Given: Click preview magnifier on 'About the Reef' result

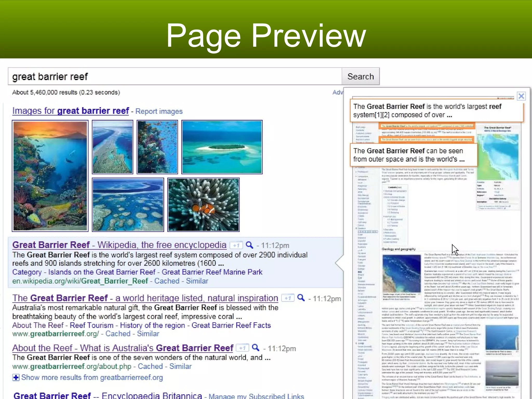Looking at the screenshot, I should tap(256, 348).
